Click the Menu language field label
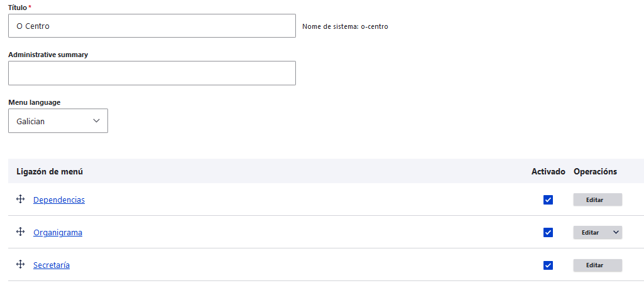644x293 pixels. pyautogui.click(x=35, y=102)
